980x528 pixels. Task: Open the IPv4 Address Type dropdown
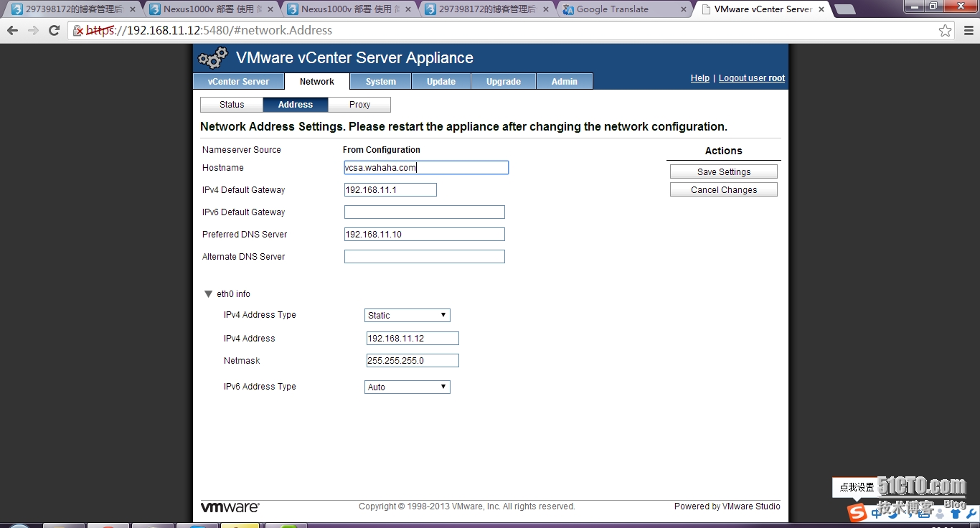point(407,316)
